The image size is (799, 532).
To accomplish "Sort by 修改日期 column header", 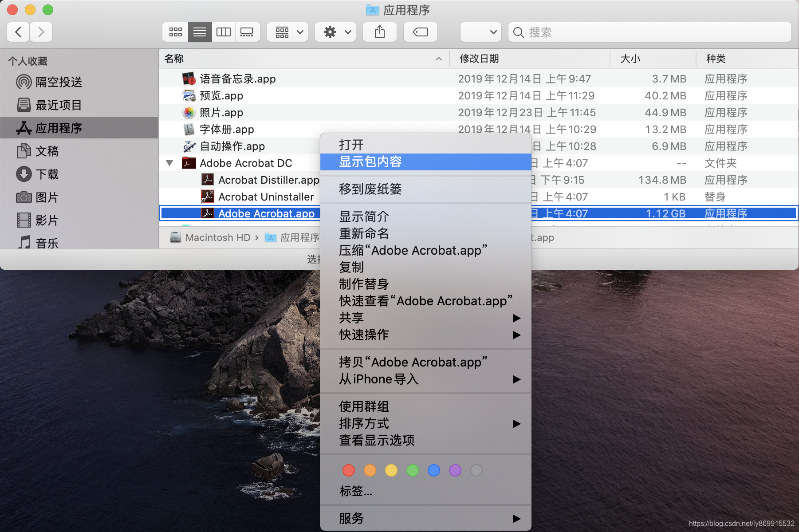I will point(530,59).
